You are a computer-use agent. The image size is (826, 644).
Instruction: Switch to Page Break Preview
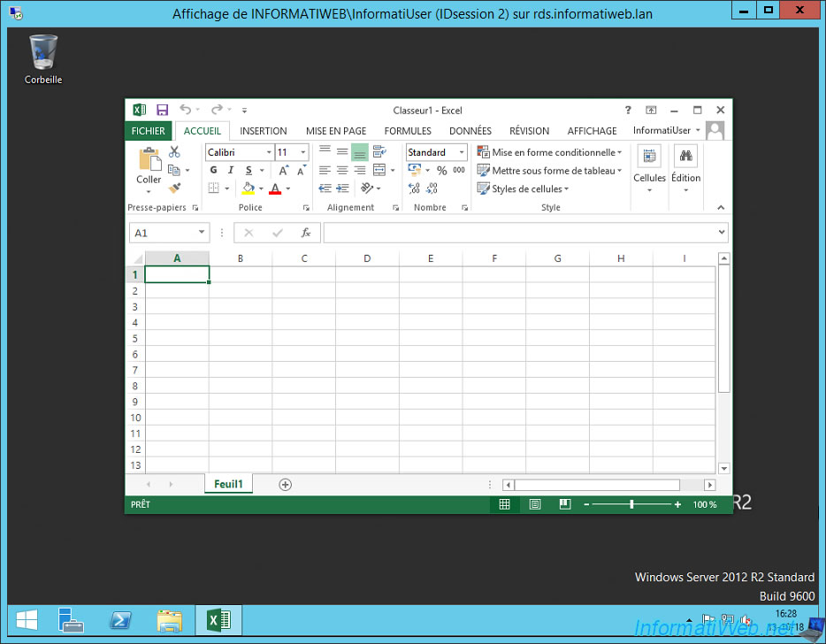point(565,504)
